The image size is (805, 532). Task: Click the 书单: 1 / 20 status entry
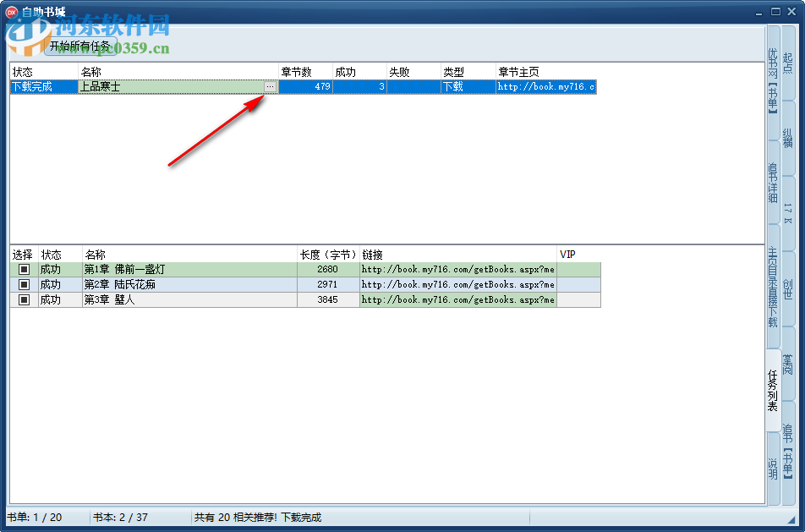click(x=35, y=518)
